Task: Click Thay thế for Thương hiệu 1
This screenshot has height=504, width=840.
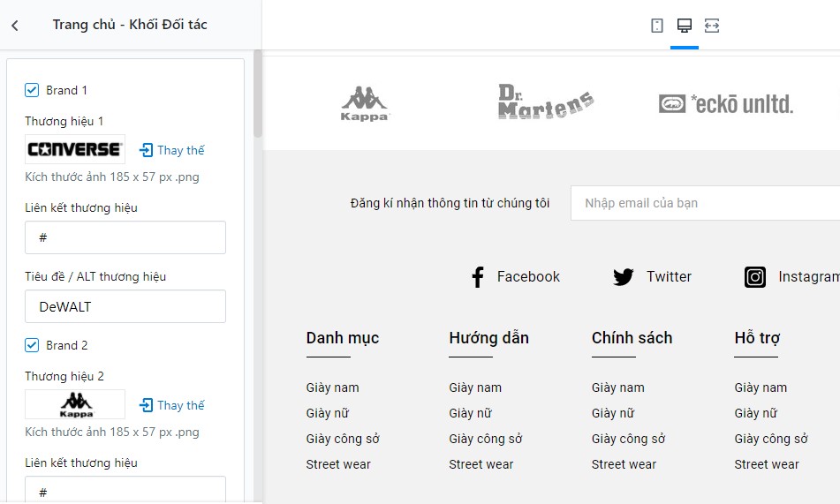Action: tap(172, 150)
